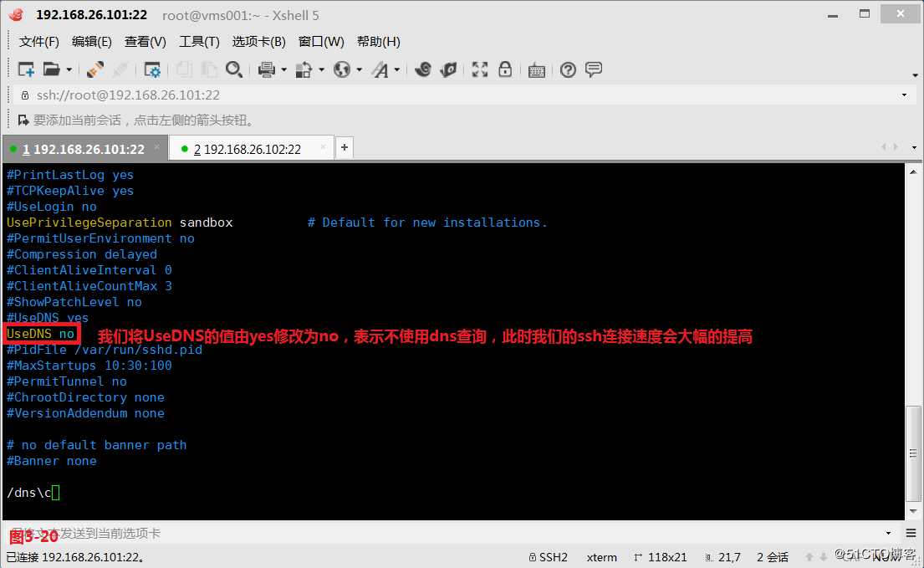
Task: Open the 工具(T) menu
Action: click(198, 41)
